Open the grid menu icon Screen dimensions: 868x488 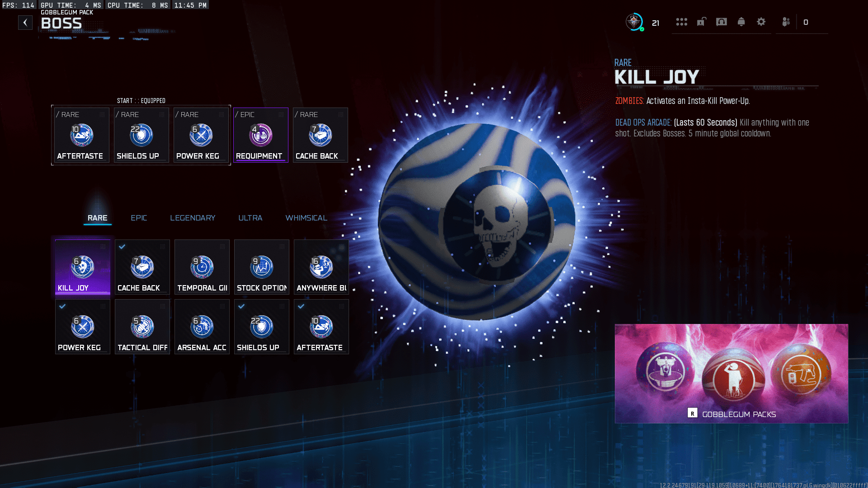click(681, 22)
